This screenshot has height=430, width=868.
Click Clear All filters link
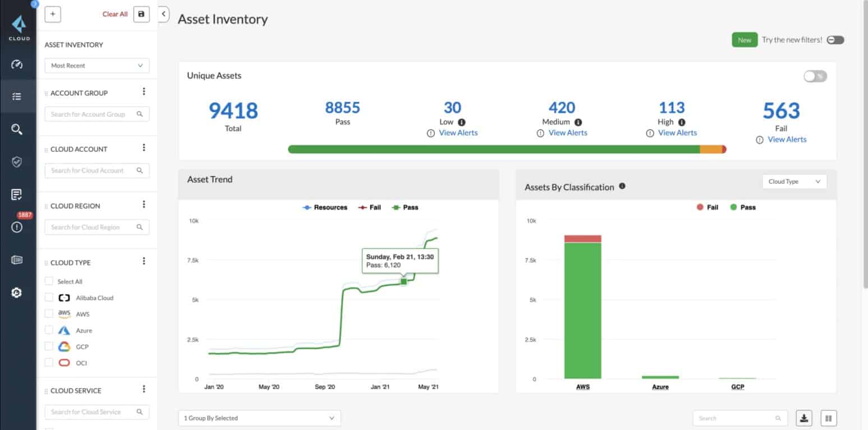pyautogui.click(x=115, y=14)
